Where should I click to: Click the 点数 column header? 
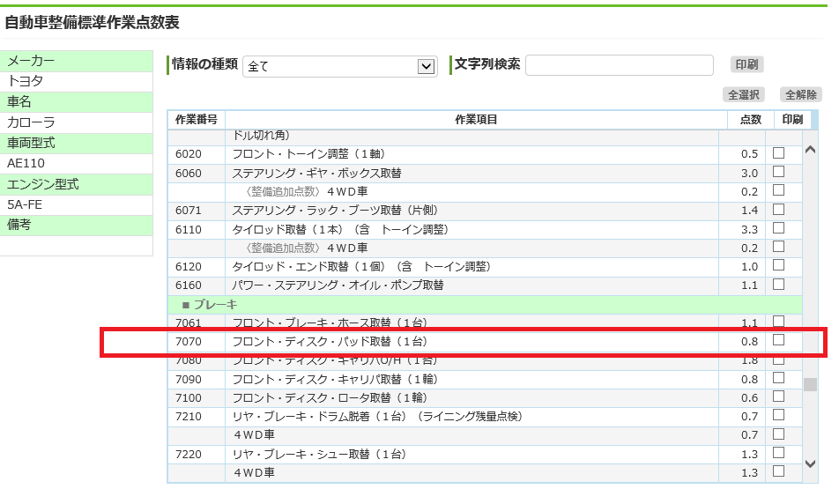pyautogui.click(x=751, y=120)
